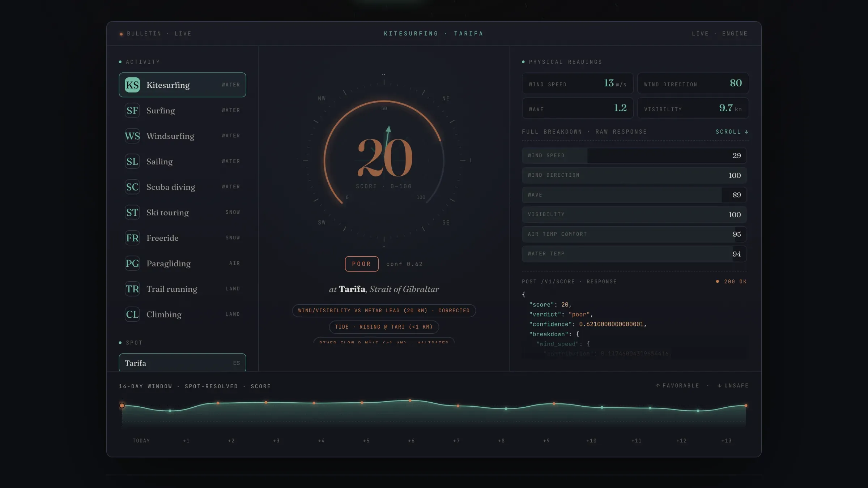The width and height of the screenshot is (868, 488).
Task: Select the TODAY marker on the 14-day chart
Action: click(x=122, y=406)
